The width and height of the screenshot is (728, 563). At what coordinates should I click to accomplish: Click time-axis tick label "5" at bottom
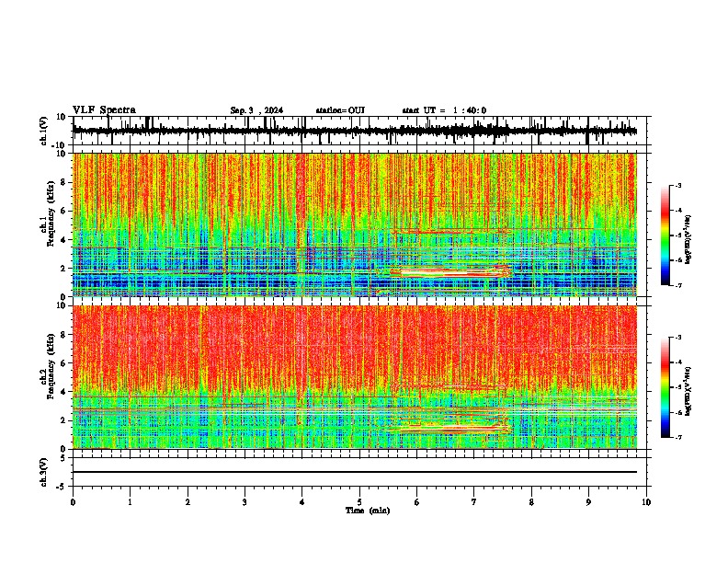tap(359, 502)
